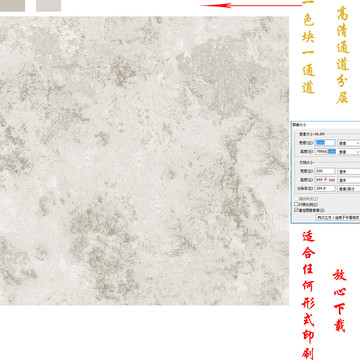The height and width of the screenshot is (360, 360).
Task: Click the lighter gray-beige color swatch
Action: pyautogui.click(x=48, y=6)
